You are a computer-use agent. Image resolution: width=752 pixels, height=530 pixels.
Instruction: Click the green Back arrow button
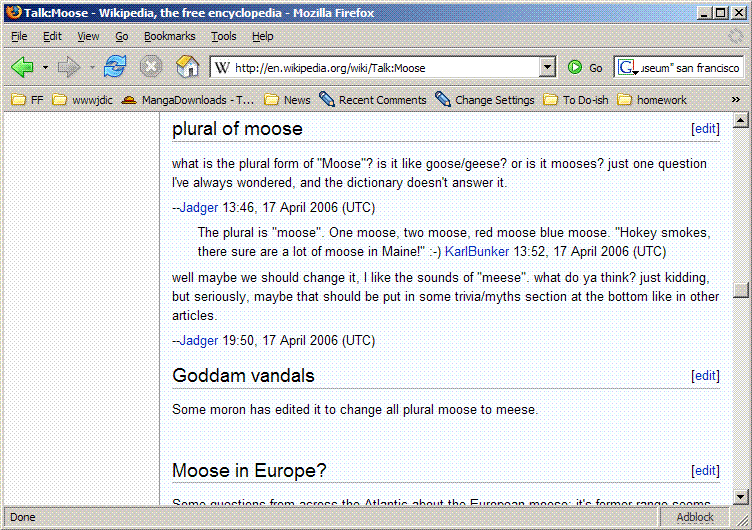[x=22, y=67]
